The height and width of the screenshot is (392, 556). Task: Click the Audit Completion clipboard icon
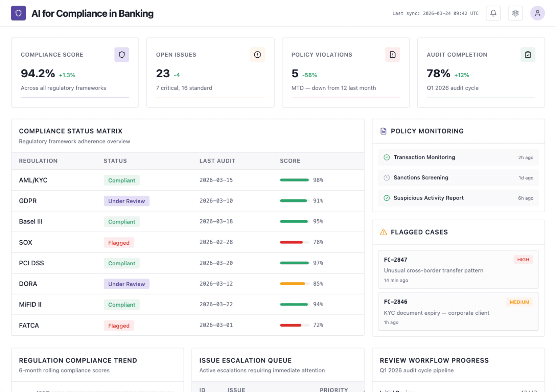pos(528,54)
